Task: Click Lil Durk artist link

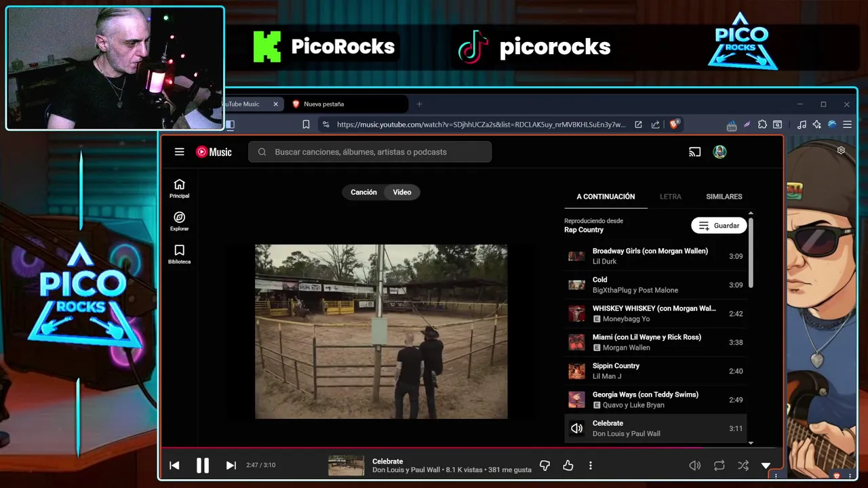Action: point(604,262)
